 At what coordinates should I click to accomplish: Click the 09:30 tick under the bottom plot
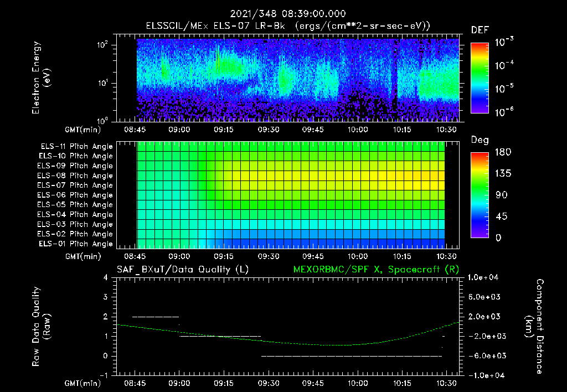[269, 383]
